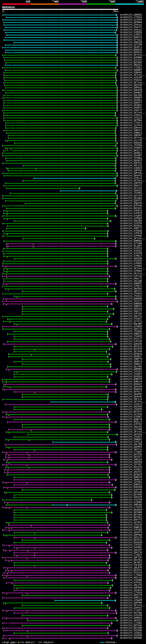Select hit label UniRef100_Q0JEE0
Image resolution: width=146 pixels, height=644 pixels.
click(x=131, y=246)
